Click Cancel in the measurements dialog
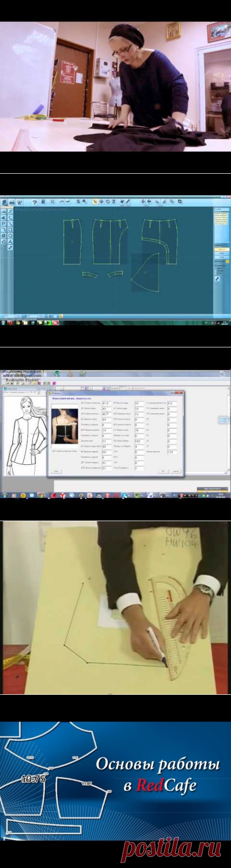This screenshot has height=868, width=231. click(176, 471)
